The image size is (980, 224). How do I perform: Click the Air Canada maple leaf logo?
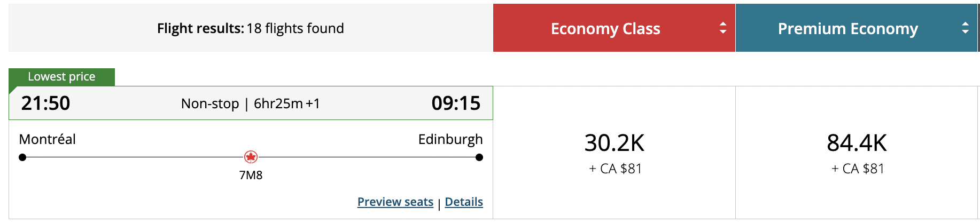[251, 157]
